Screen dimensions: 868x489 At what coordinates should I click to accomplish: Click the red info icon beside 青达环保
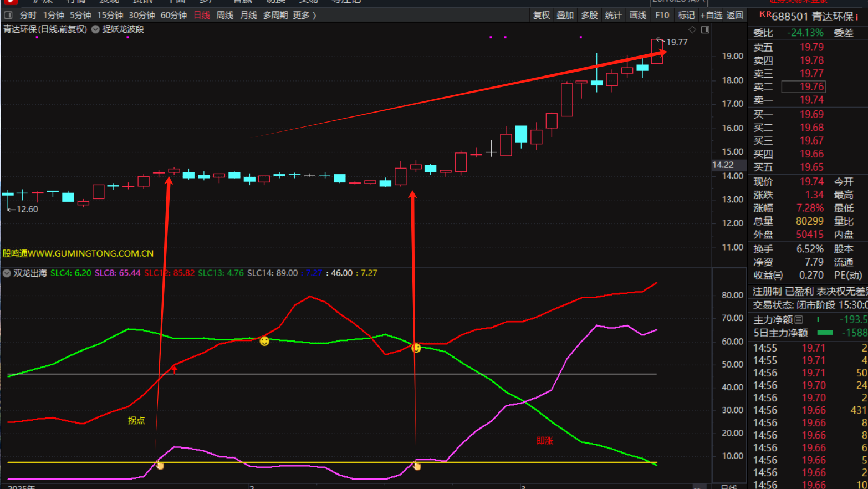857,17
